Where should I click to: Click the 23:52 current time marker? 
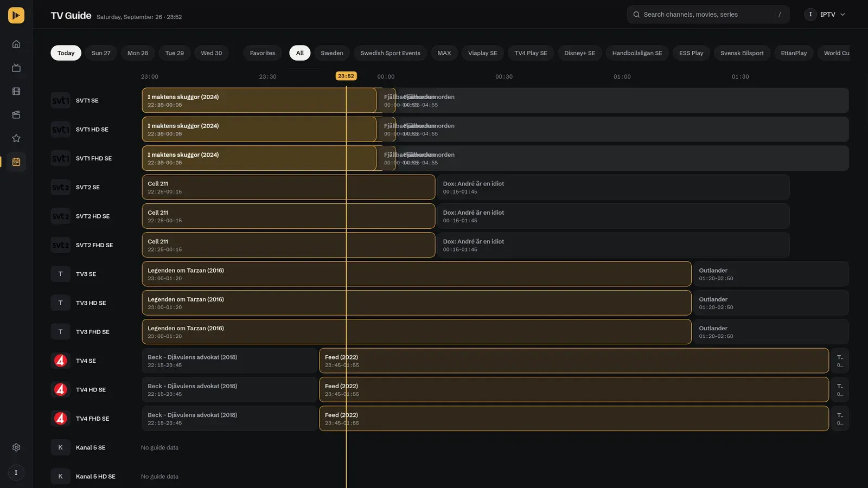coord(346,76)
